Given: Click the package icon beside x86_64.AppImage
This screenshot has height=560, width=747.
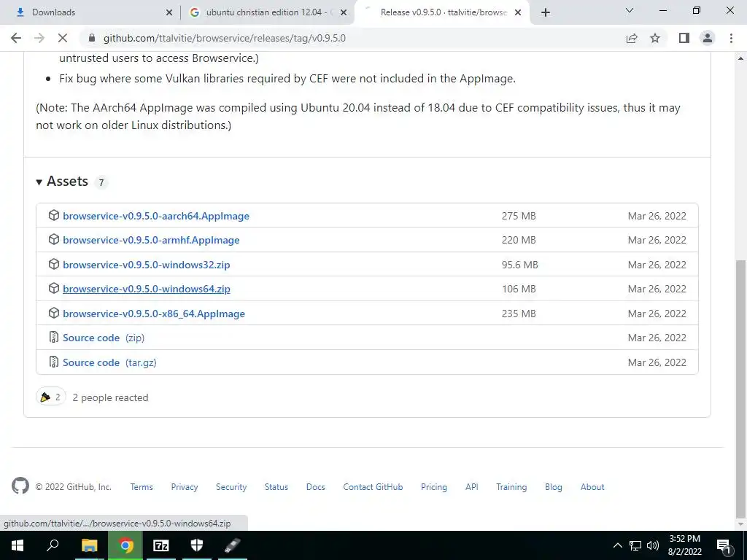Looking at the screenshot, I should [54, 313].
